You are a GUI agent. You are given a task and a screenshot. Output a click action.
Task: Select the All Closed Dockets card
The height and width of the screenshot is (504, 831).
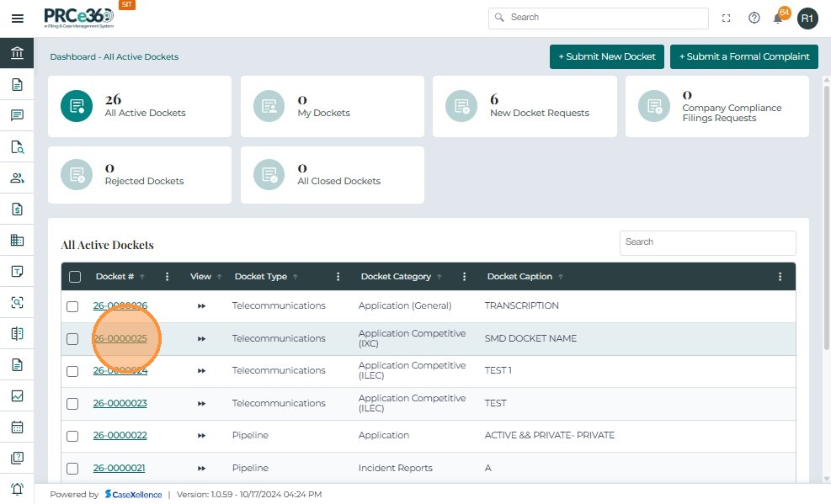pyautogui.click(x=332, y=175)
